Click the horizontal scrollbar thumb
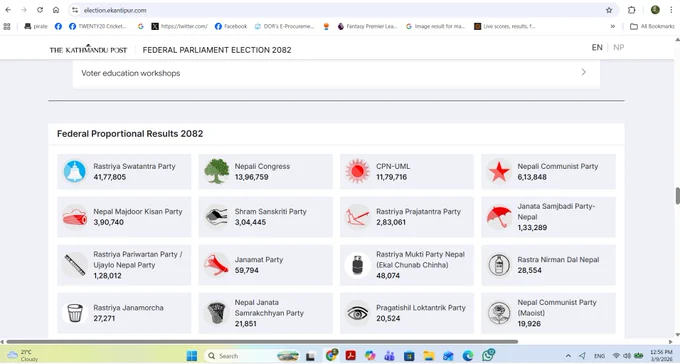The height and width of the screenshot is (364, 680). pyautogui.click(x=262, y=341)
